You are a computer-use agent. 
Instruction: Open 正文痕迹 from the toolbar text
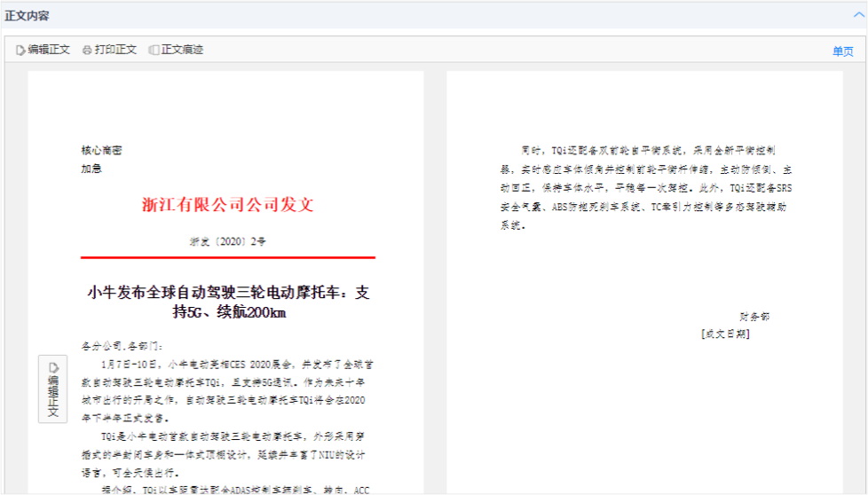point(182,51)
